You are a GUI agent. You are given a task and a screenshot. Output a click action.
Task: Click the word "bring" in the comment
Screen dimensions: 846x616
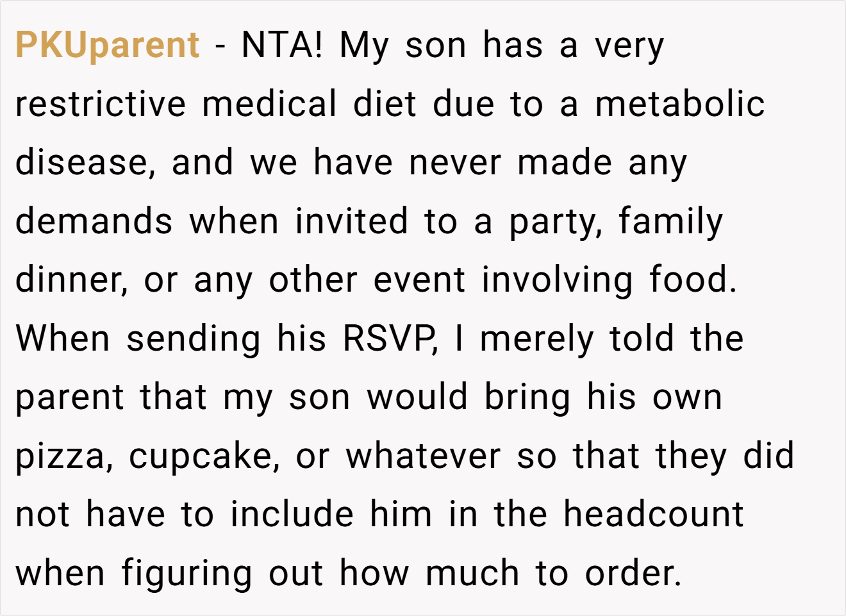527,399
